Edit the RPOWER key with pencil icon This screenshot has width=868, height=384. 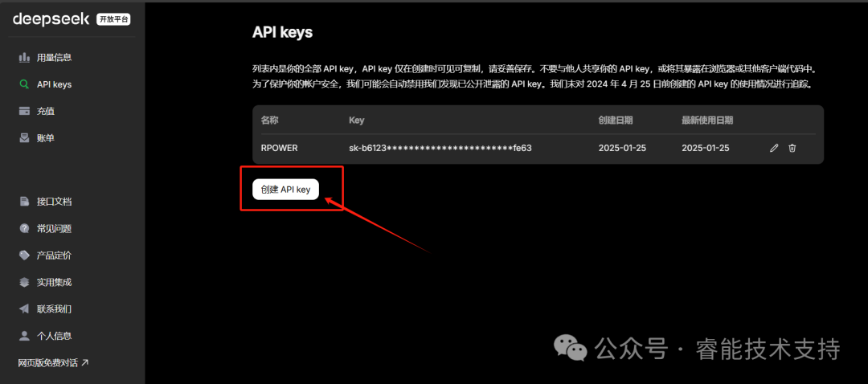(x=775, y=148)
